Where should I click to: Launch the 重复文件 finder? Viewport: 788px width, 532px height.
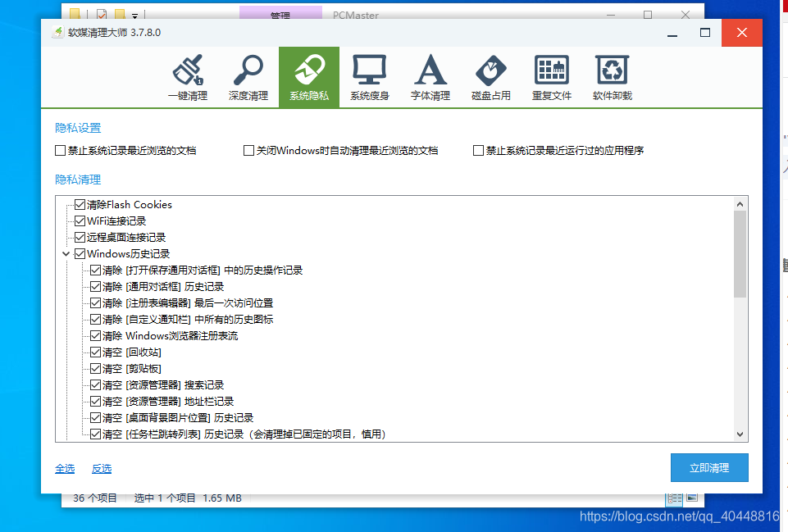point(551,76)
